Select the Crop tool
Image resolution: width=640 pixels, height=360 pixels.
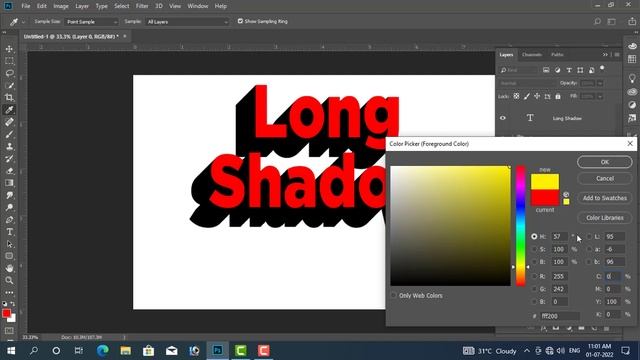point(9,98)
